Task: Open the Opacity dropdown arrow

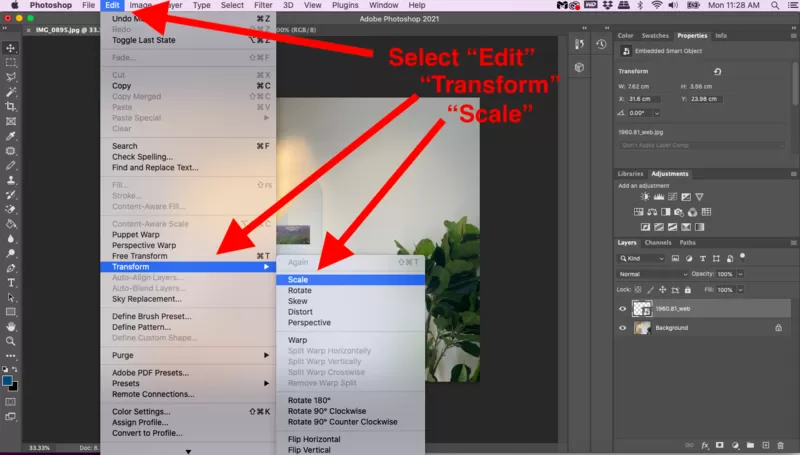Action: (x=740, y=274)
